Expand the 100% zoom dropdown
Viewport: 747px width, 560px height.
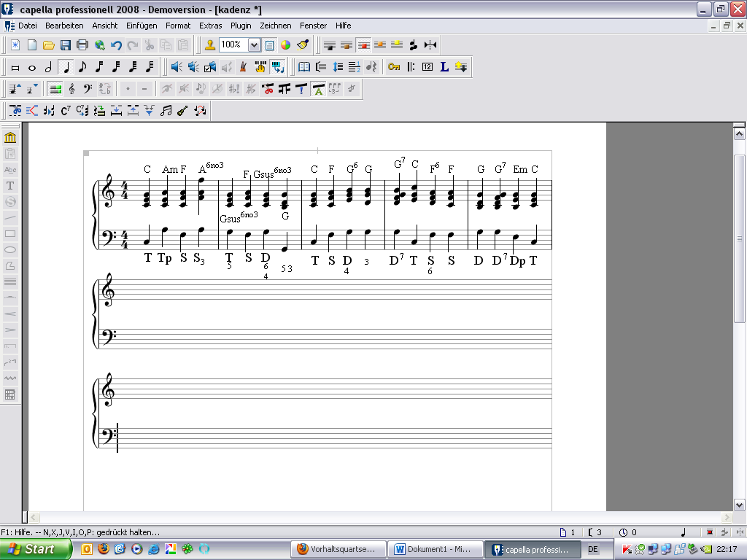(255, 45)
